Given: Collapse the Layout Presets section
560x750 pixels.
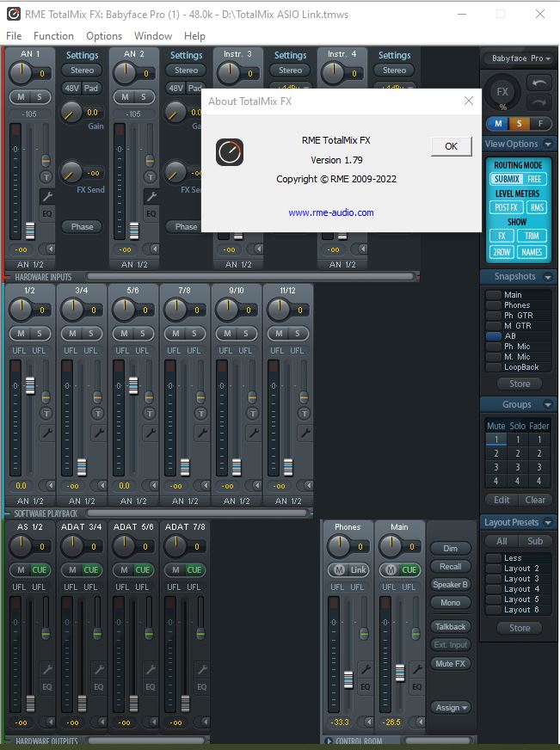Looking at the screenshot, I should 548,522.
